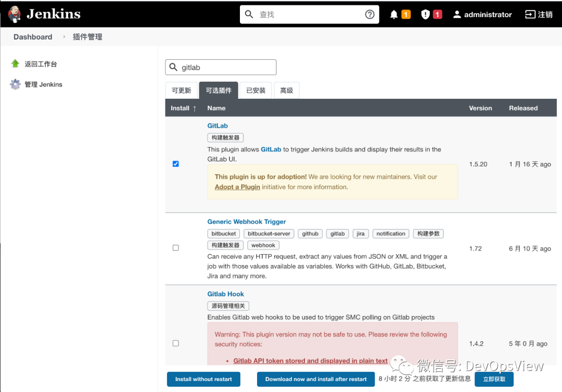Open security warnings shield icon
Screen dimensions: 562x392
click(x=425, y=15)
